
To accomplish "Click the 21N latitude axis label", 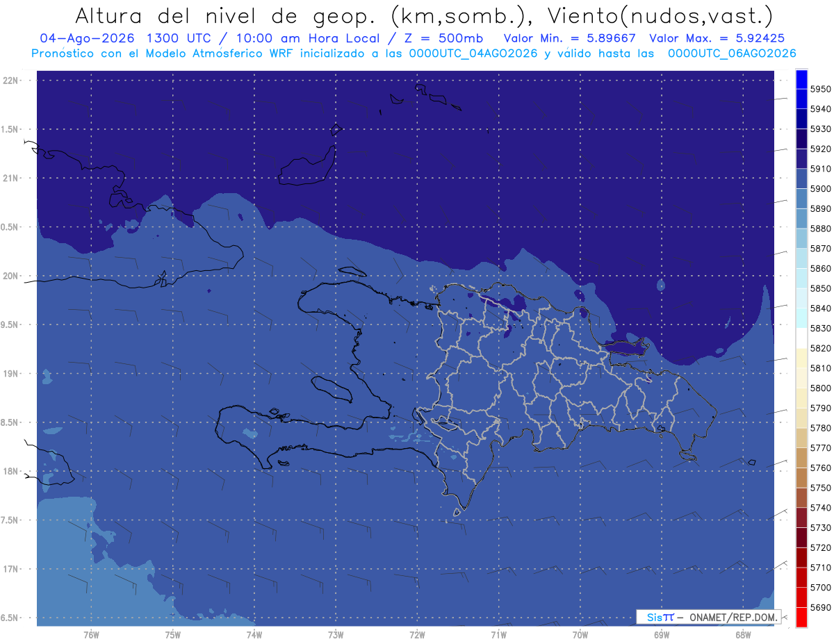I will tap(12, 178).
